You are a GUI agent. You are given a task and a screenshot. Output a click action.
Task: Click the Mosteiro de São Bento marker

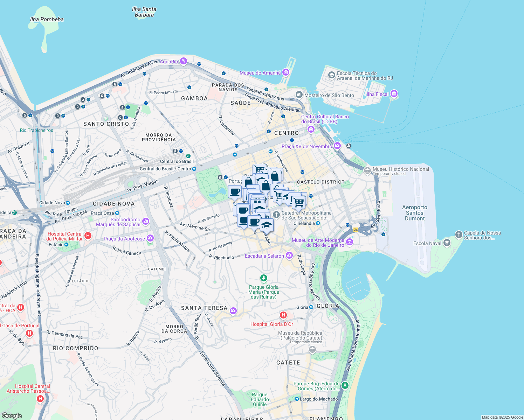pos(298,94)
